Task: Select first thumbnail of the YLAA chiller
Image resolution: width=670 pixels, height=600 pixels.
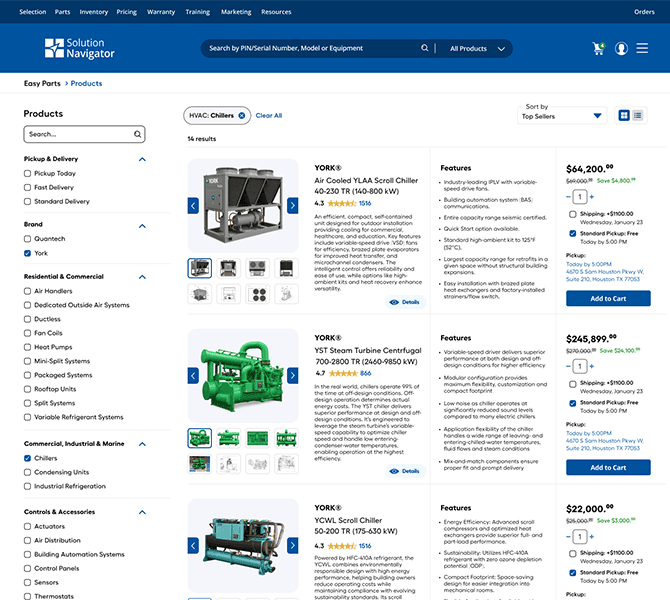Action: 200,268
